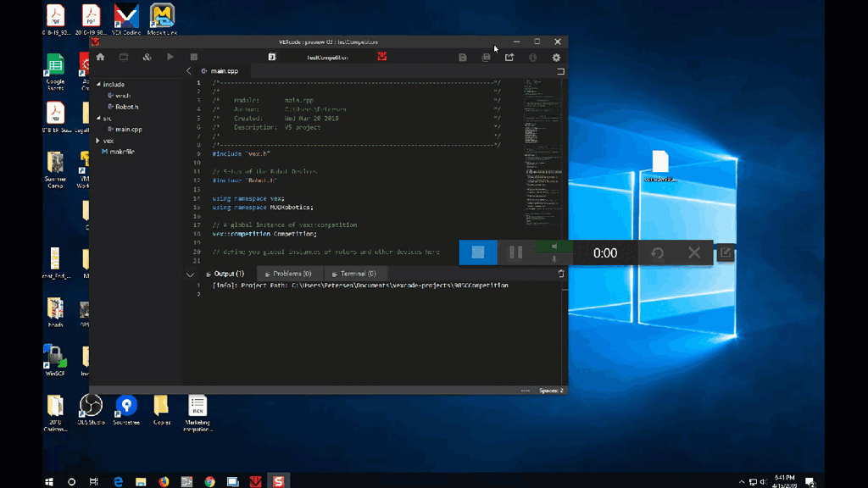Open VEXcode settings gear
Image resolution: width=868 pixels, height=488 pixels.
(x=556, y=58)
